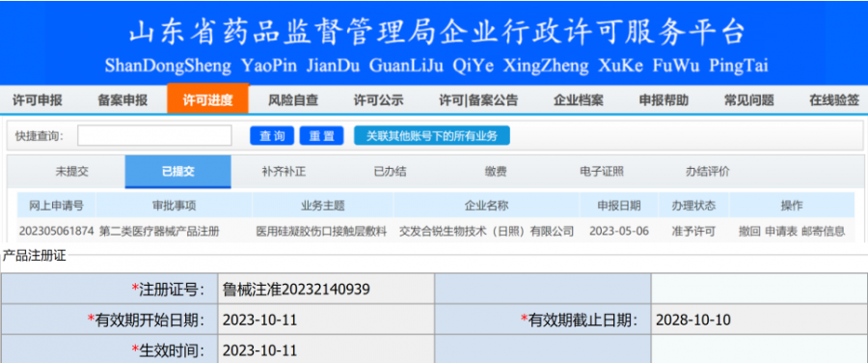
Task: Select the 许可进度 highlighted tab
Action: [x=208, y=99]
